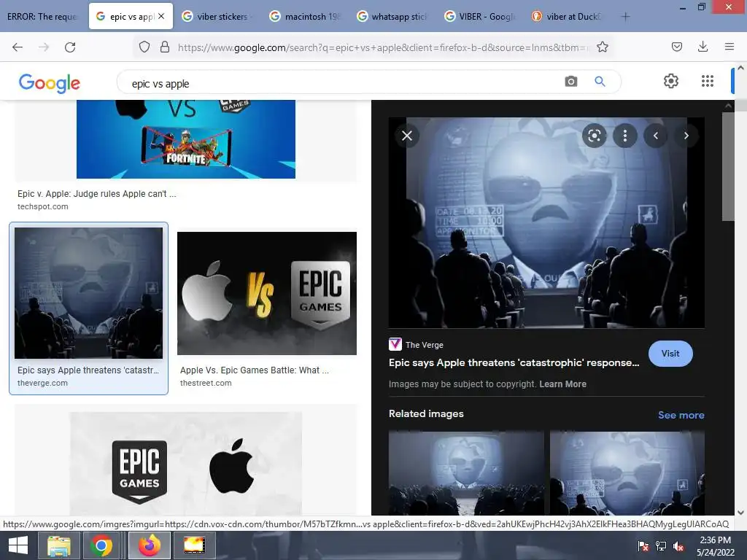Focus the Google search box
Image resolution: width=747 pixels, height=560 pixels.
[x=343, y=83]
